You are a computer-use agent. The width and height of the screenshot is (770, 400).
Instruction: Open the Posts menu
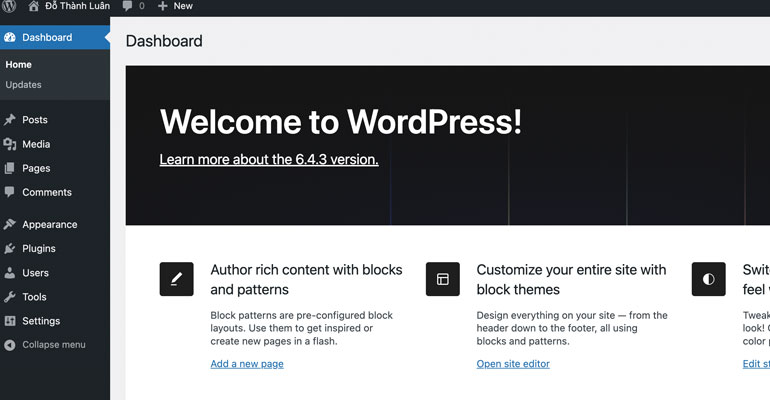tap(55, 120)
